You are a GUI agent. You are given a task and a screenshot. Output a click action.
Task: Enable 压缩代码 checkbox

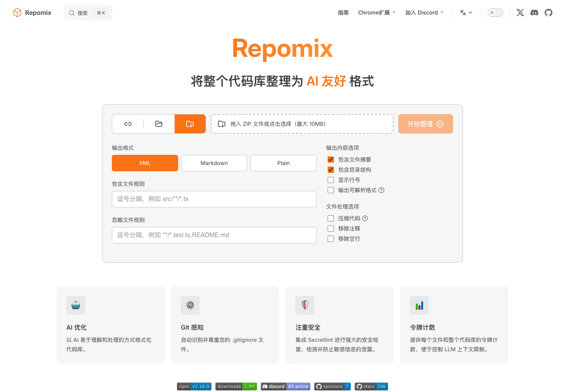click(x=331, y=218)
